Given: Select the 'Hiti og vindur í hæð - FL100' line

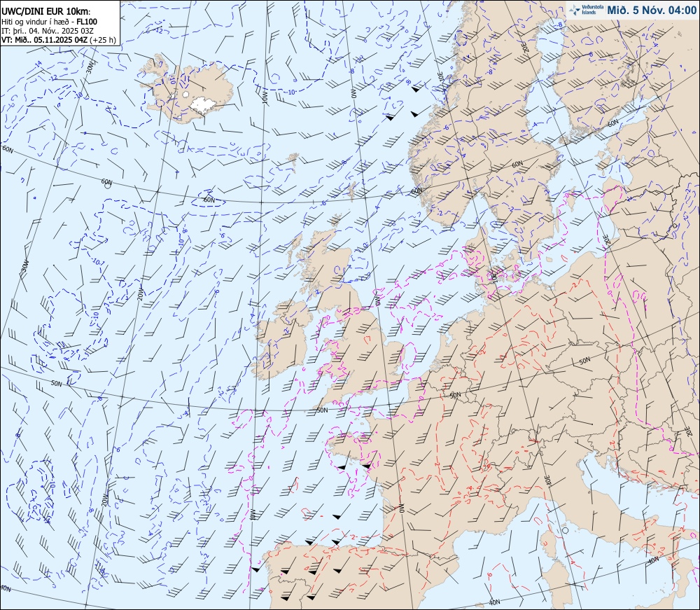Looking at the screenshot, I should pyautogui.click(x=49, y=22).
